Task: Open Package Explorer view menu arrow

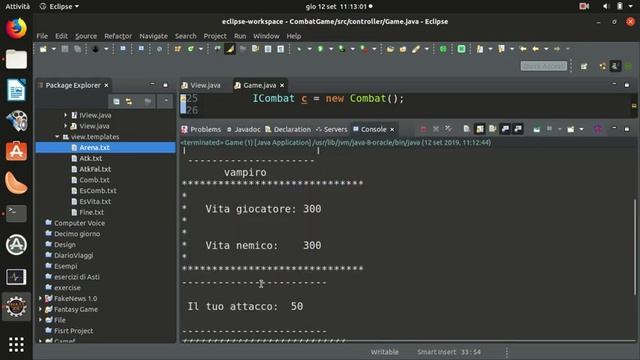Action: click(166, 101)
